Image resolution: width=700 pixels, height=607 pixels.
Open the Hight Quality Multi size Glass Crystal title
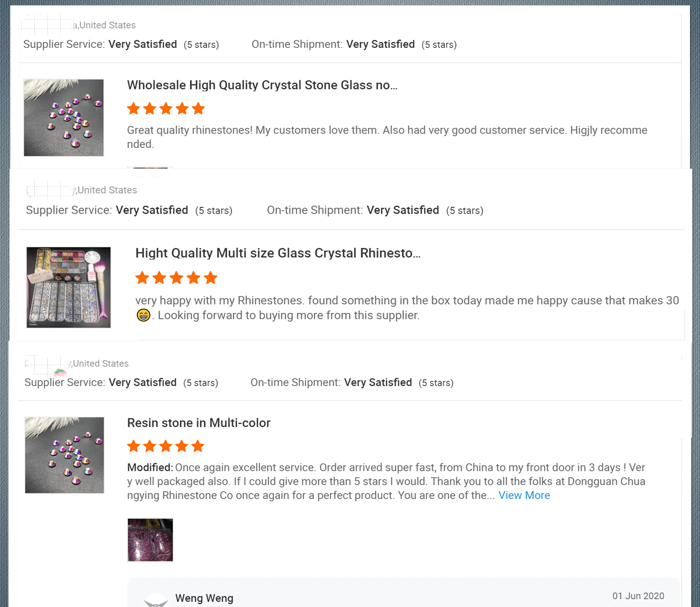pos(278,253)
